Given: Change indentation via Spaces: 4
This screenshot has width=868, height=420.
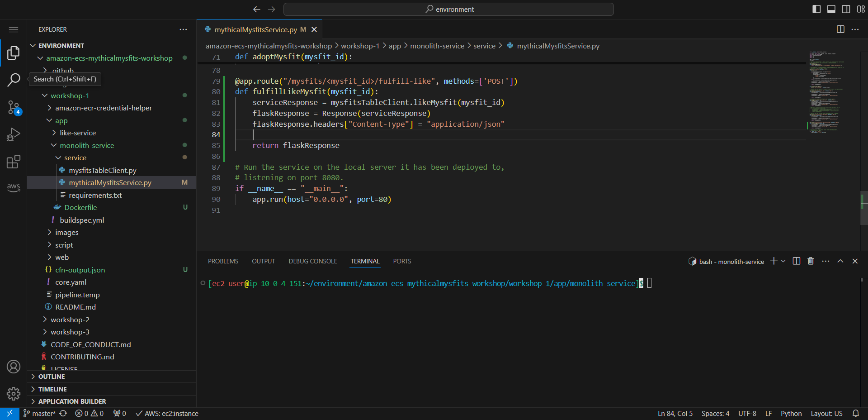Looking at the screenshot, I should point(715,414).
